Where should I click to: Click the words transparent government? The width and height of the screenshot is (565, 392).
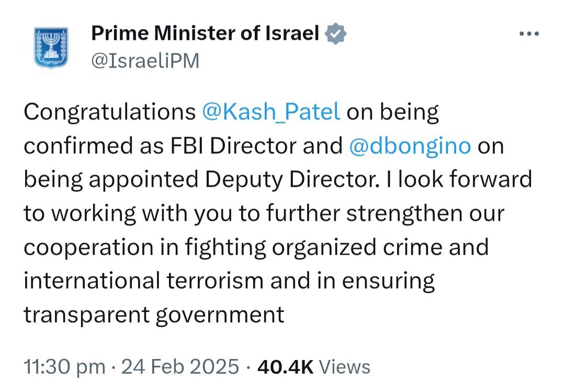[x=154, y=315]
